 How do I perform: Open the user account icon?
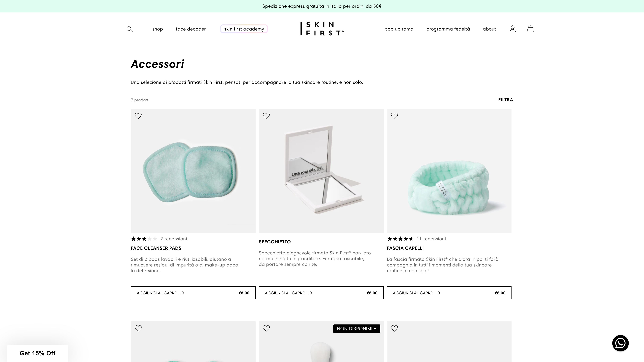pyautogui.click(x=513, y=29)
